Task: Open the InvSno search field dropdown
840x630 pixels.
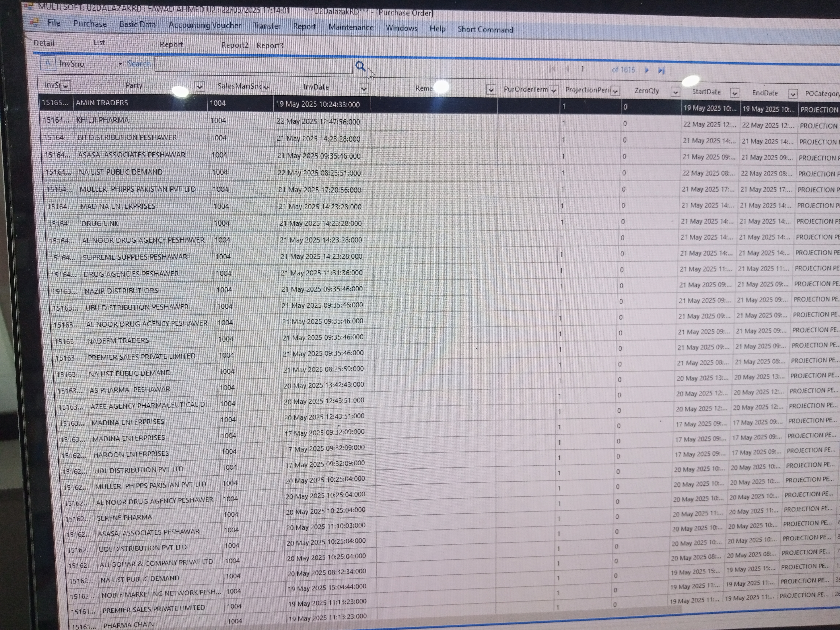Action: click(x=120, y=64)
